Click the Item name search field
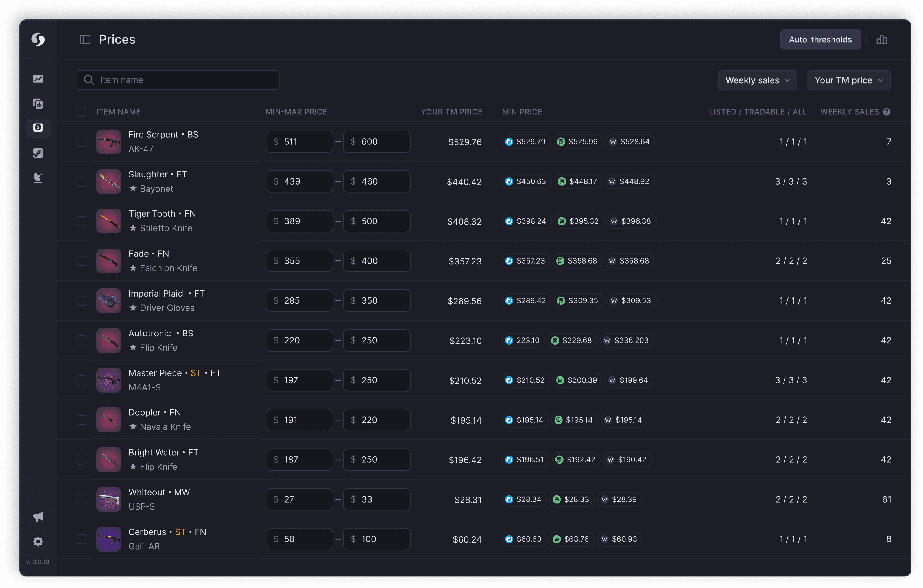 178,80
